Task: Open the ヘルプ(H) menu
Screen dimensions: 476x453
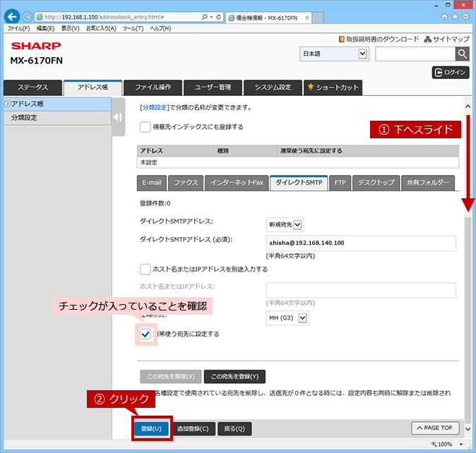Action: click(160, 28)
